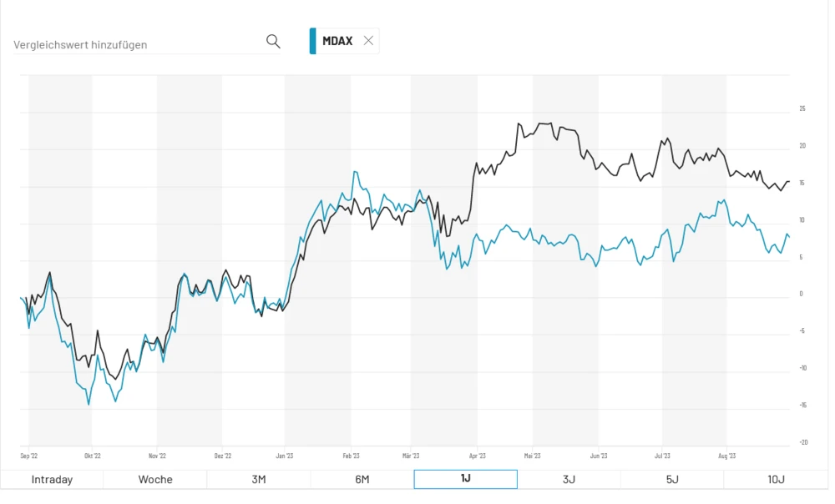The height and width of the screenshot is (504, 835).
Task: Click the teal MDAX color bar
Action: 312,41
